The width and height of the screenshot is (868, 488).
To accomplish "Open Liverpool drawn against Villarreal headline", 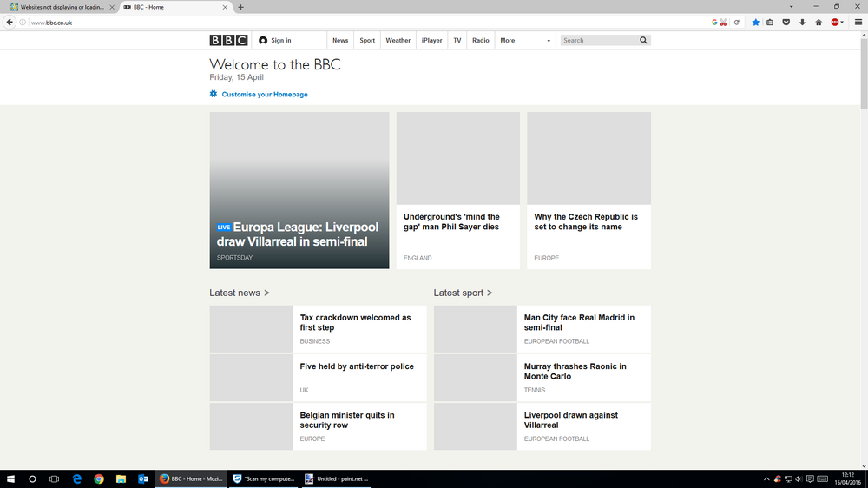I will (x=571, y=420).
